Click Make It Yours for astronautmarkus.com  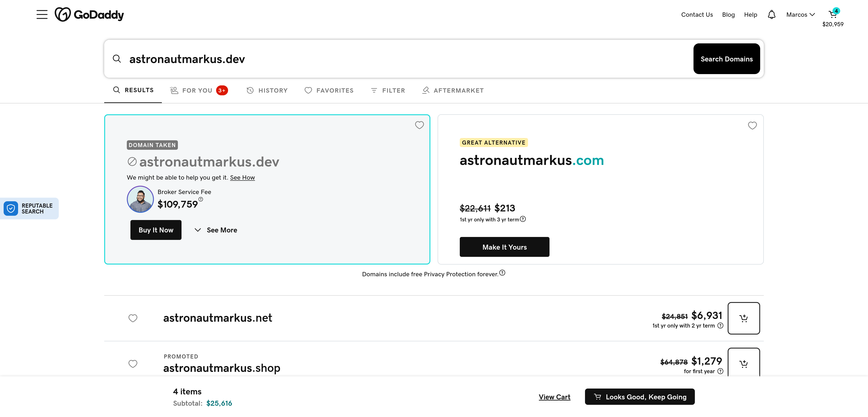[x=504, y=246]
